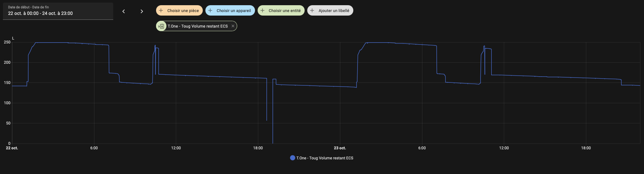Open the Ajouter un libellé picker
644x174 pixels.
click(334, 11)
